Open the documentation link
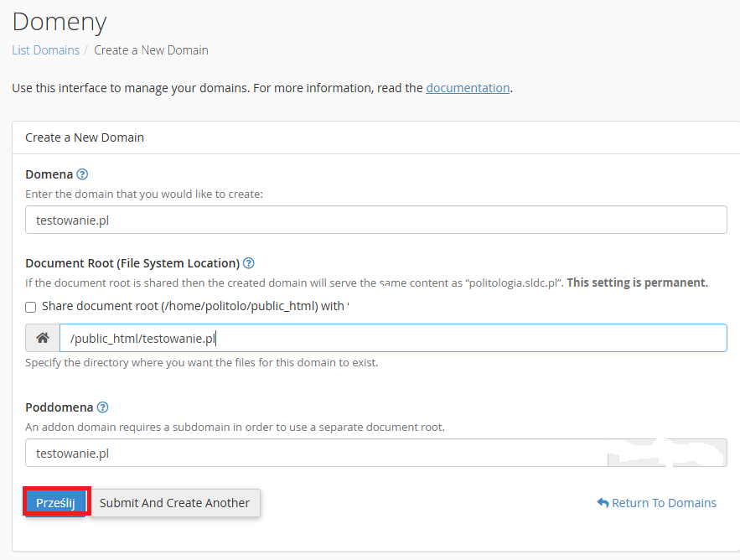The image size is (740, 560). [468, 87]
